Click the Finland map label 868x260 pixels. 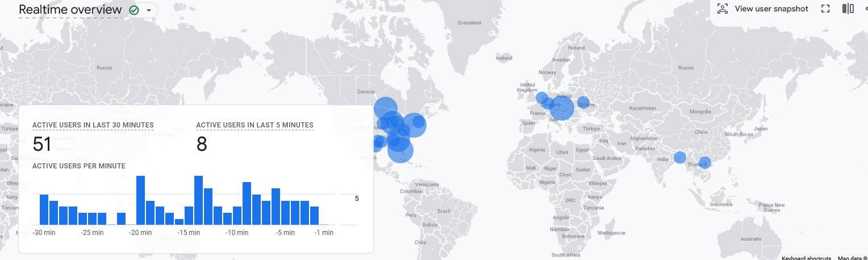(576, 48)
